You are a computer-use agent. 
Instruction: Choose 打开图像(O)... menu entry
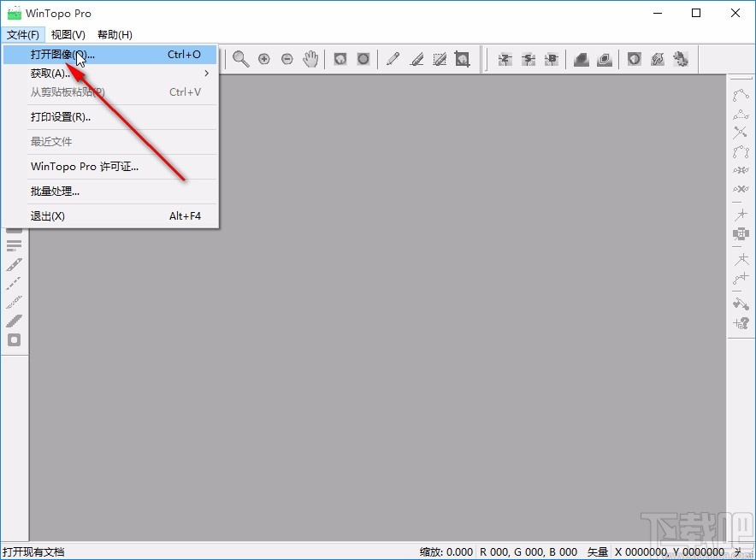[x=110, y=55]
